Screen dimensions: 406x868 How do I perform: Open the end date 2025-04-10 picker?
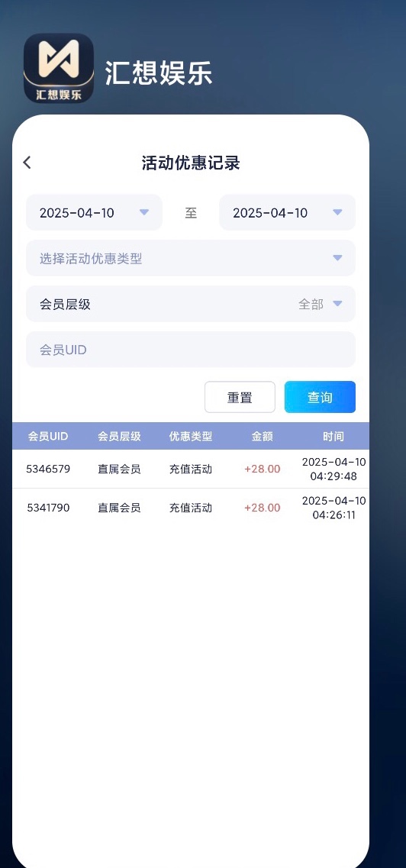[x=287, y=212]
